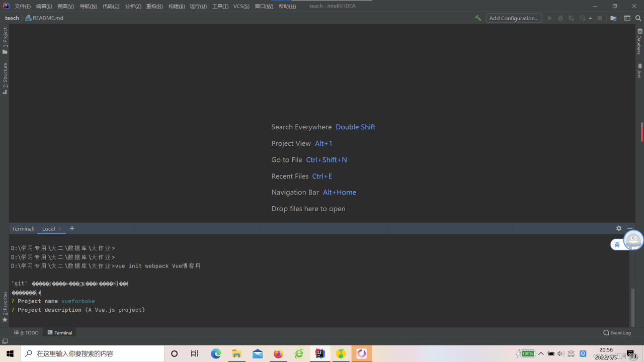The height and width of the screenshot is (362, 644).
Task: Click the Alt+1 Project View hint
Action: (324, 143)
